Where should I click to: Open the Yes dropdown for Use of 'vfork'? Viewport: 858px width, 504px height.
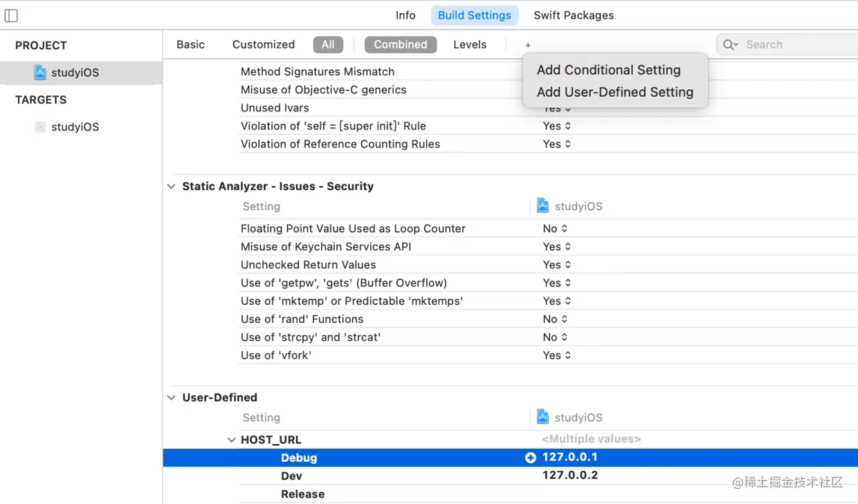[556, 355]
